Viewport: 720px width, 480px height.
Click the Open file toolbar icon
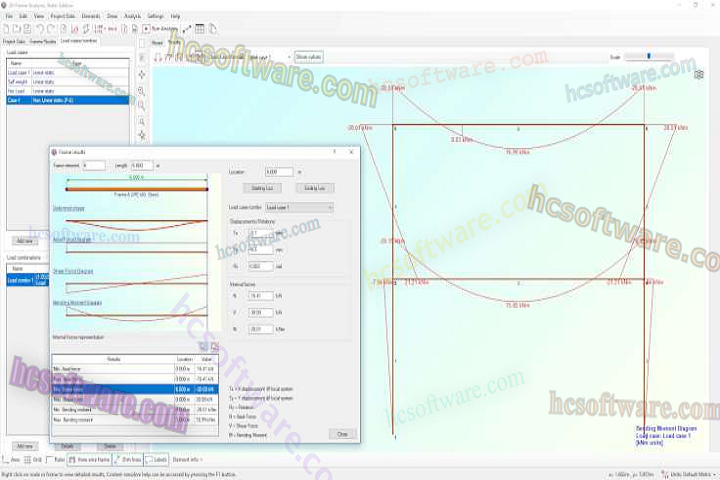click(x=17, y=29)
